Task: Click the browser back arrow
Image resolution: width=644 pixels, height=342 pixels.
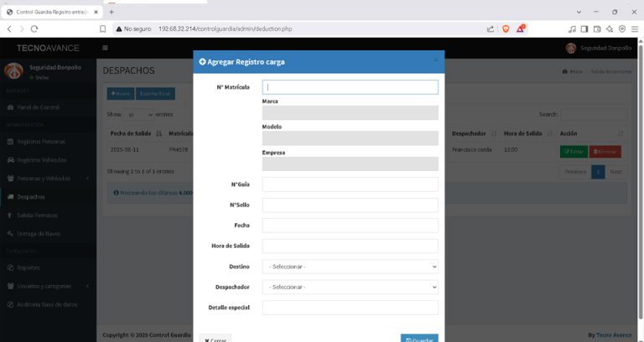Action: [x=10, y=28]
